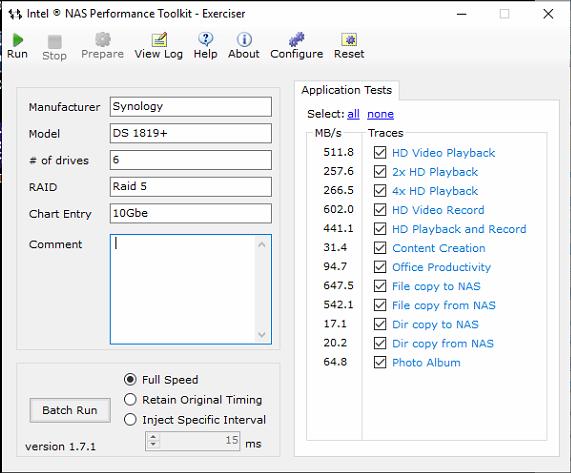Image resolution: width=571 pixels, height=473 pixels.
Task: Toggle File copy from NAS checkbox
Action: click(380, 305)
